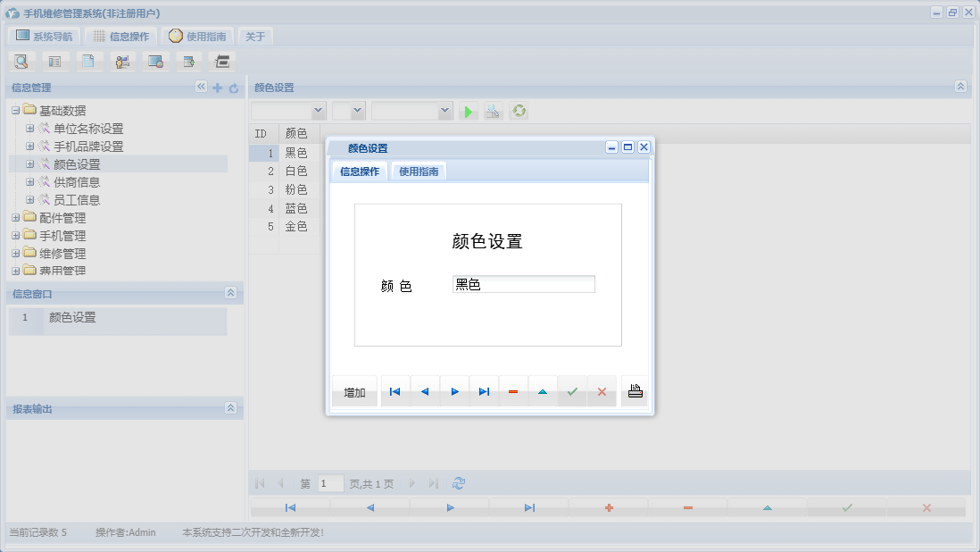Open the 系统导航 menu

point(46,36)
